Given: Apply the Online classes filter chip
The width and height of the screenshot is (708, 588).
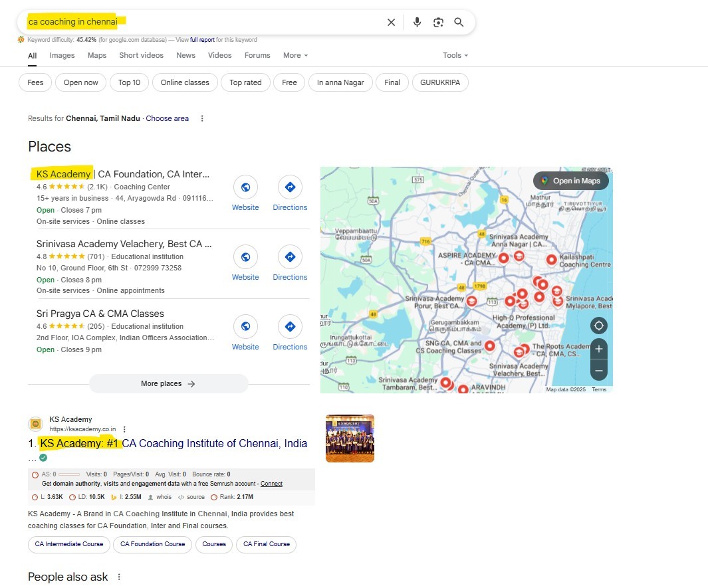Looking at the screenshot, I should tap(185, 82).
